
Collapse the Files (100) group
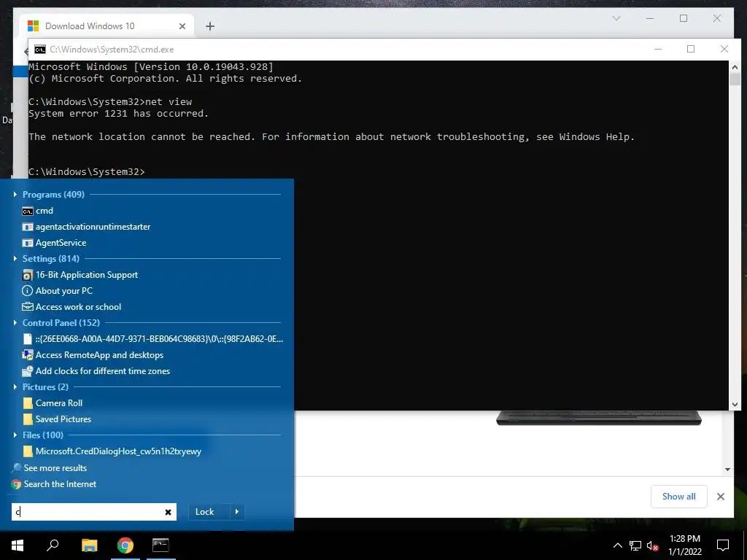coord(15,435)
